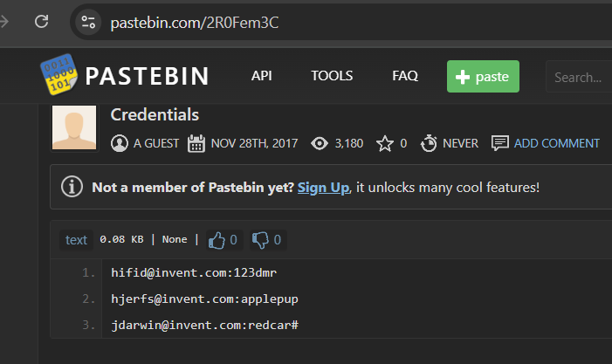Open the FAQ menu item
Image resolution: width=612 pixels, height=364 pixels.
(405, 76)
